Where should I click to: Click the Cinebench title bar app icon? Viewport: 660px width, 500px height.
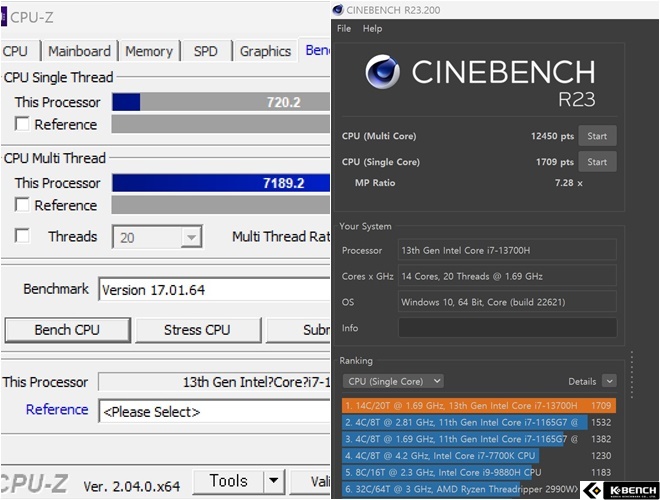click(x=338, y=10)
